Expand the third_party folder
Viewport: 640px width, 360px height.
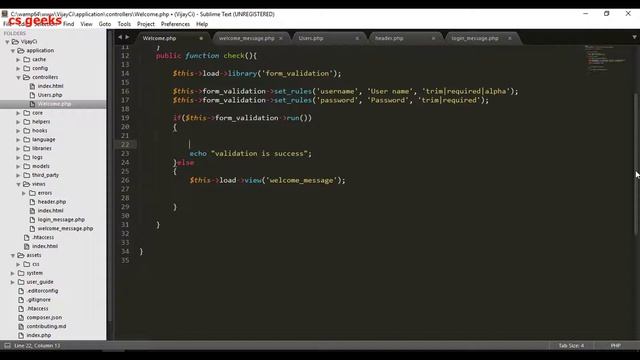pyautogui.click(x=18, y=176)
